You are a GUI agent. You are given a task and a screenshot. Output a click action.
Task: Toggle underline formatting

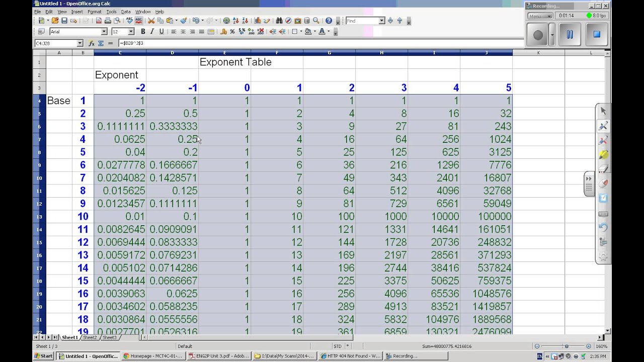click(x=162, y=32)
